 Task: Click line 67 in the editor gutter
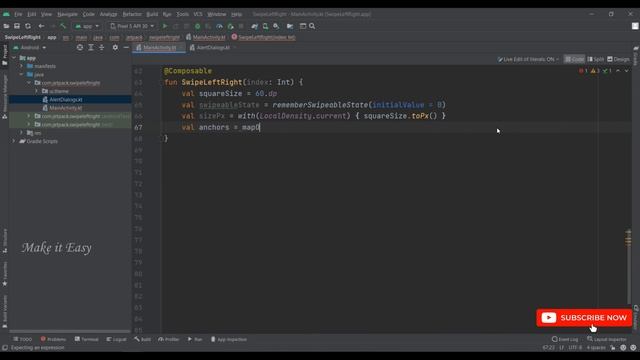pyautogui.click(x=138, y=127)
